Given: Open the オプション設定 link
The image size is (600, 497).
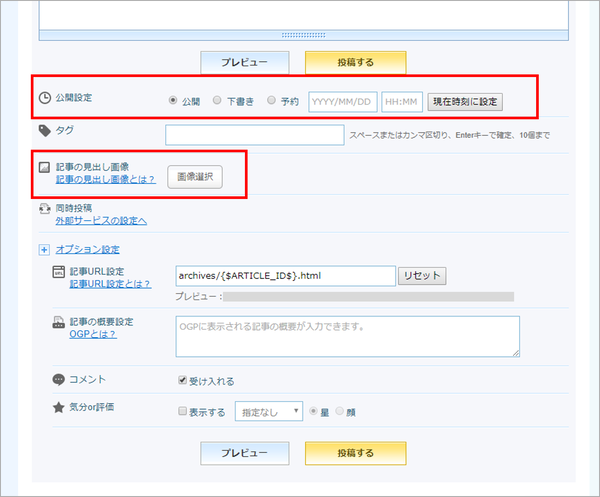Looking at the screenshot, I should pyautogui.click(x=88, y=249).
